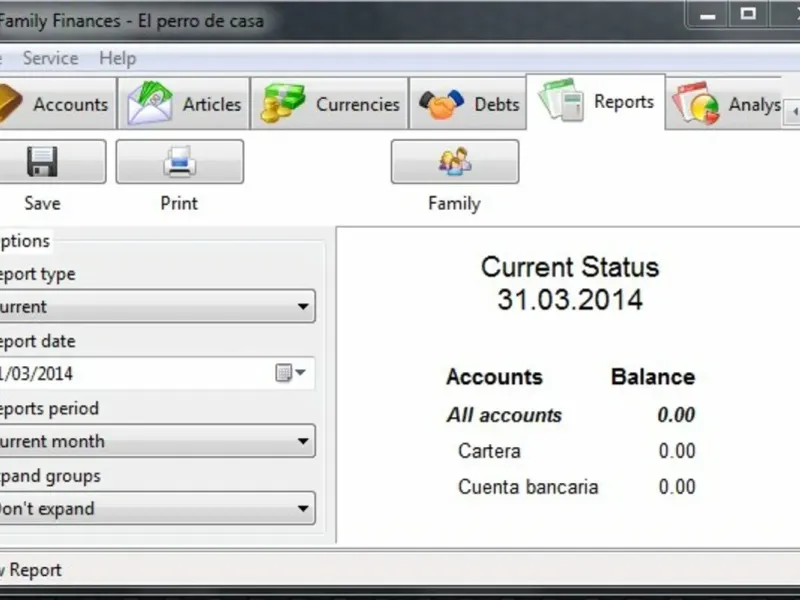This screenshot has height=600, width=800.
Task: Click the All accounts total row
Action: 570,415
